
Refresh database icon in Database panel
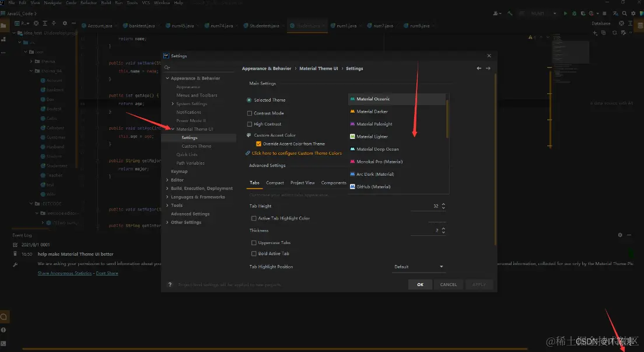point(614,33)
